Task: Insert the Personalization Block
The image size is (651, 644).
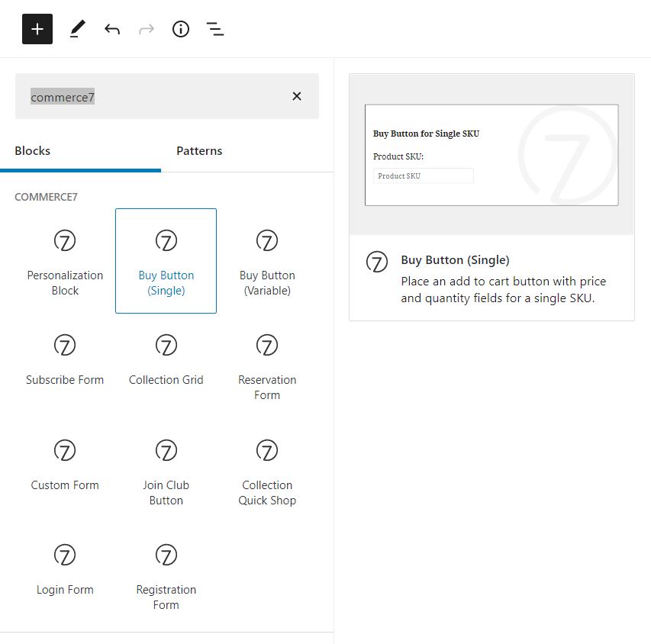Action: tap(65, 261)
